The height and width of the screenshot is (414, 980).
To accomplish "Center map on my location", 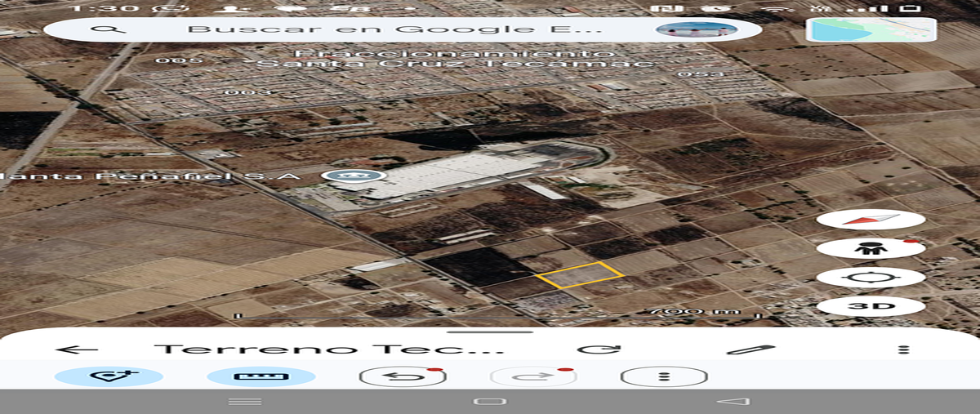I will tap(871, 277).
